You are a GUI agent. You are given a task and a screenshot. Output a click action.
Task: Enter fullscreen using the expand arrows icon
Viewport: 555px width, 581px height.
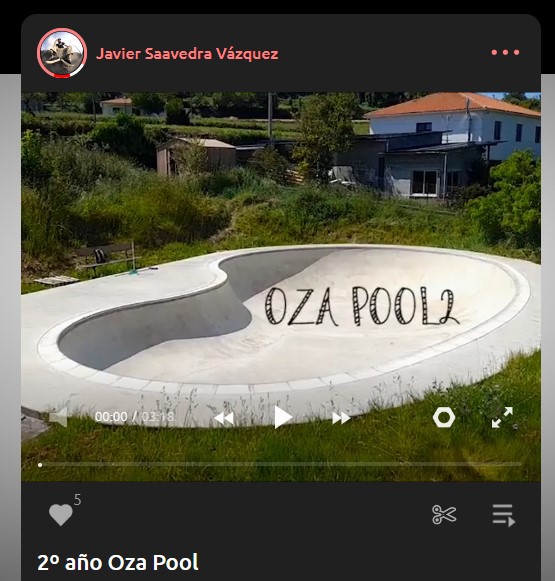click(x=502, y=417)
